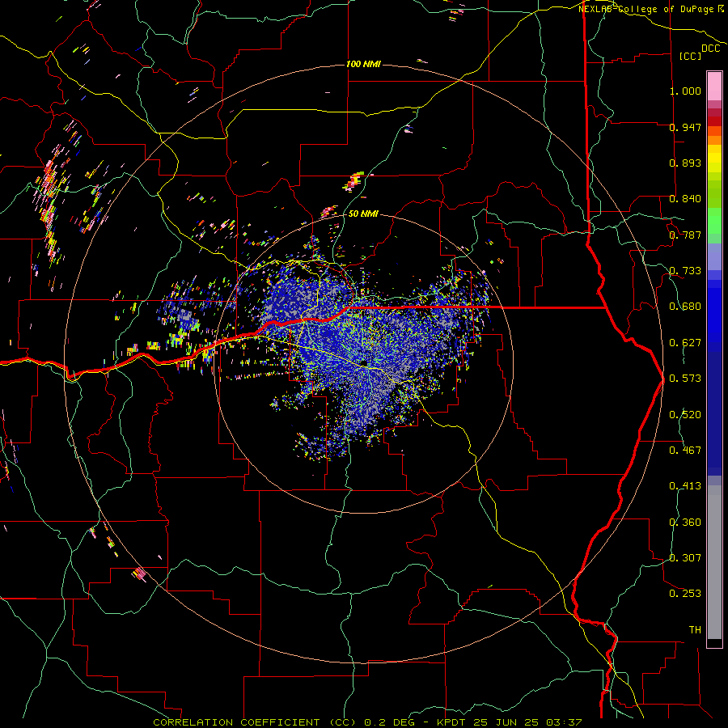Click the 0.520 scale value

[685, 415]
